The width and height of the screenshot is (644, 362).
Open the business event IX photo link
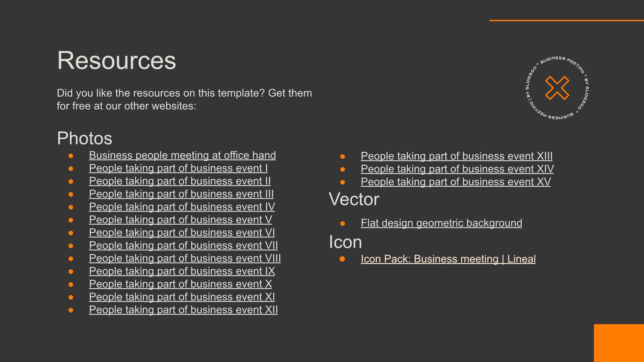point(182,271)
